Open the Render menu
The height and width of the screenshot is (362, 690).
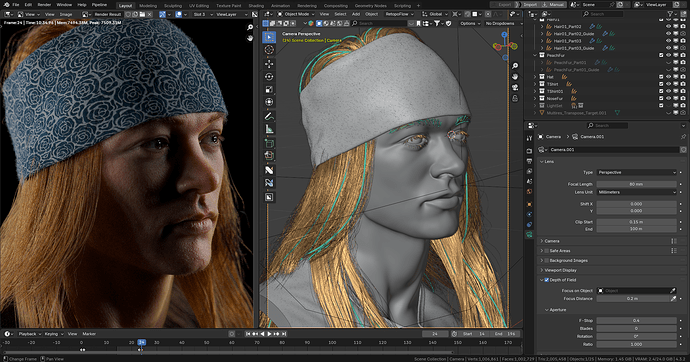coord(44,5)
